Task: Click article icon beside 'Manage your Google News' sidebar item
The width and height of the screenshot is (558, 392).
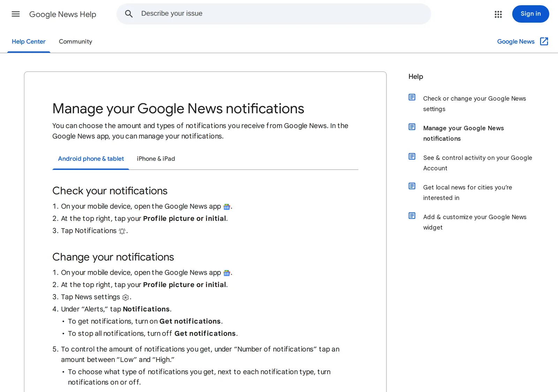Action: tap(412, 127)
